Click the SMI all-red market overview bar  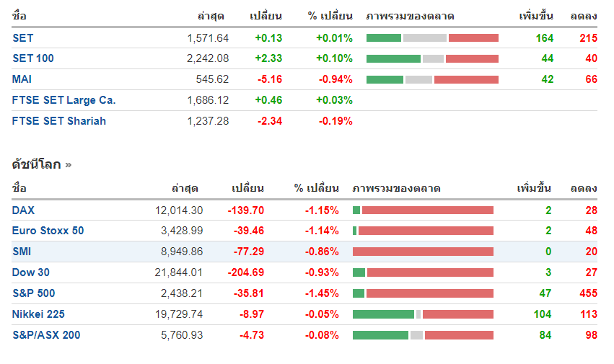point(423,252)
